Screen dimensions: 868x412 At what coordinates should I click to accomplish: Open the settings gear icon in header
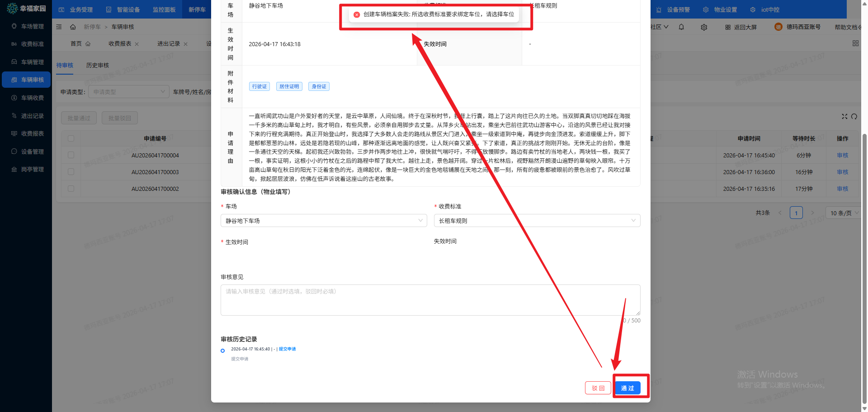(704, 27)
